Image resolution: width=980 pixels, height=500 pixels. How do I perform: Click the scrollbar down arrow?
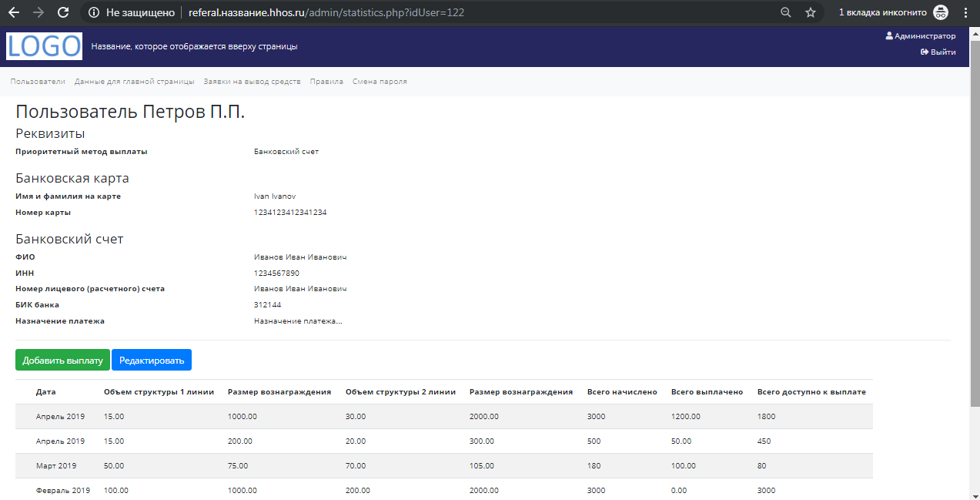click(974, 494)
